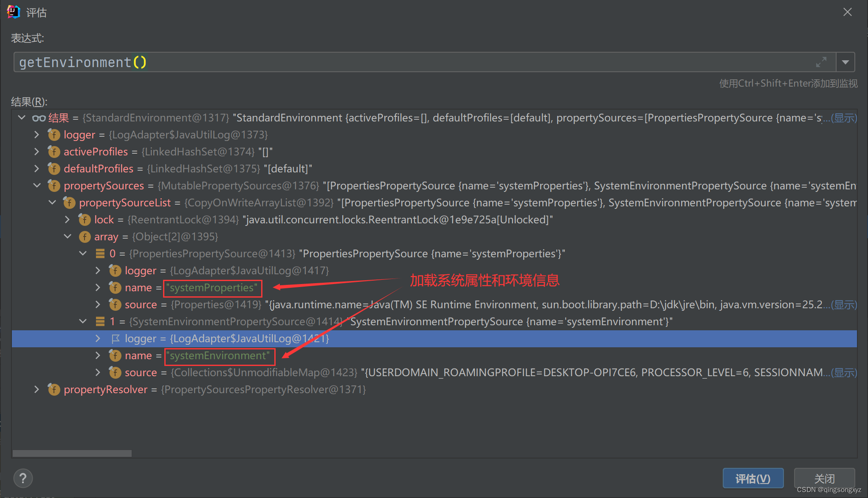Screen dimensions: 868x498
Task: Click the field icon of propertySources
Action: (x=54, y=186)
